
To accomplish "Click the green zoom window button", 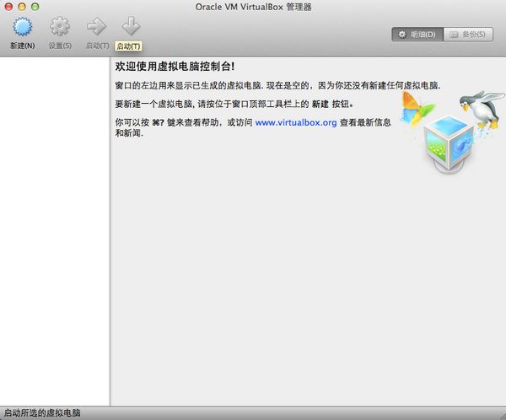I will (x=35, y=7).
